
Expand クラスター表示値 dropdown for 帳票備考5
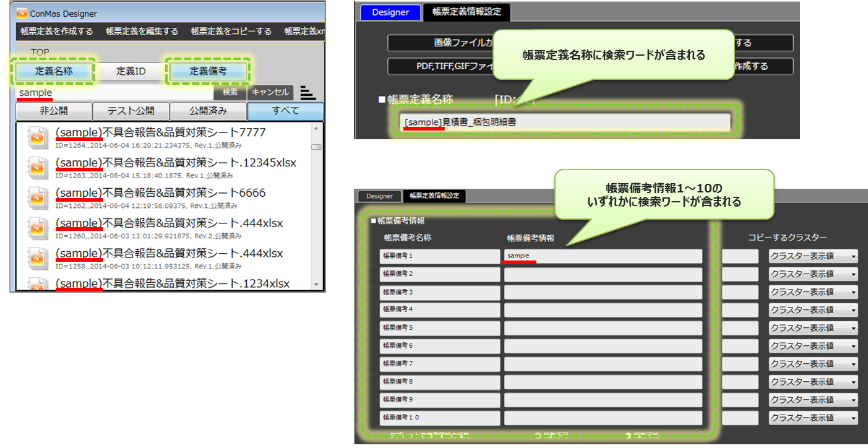(x=813, y=328)
